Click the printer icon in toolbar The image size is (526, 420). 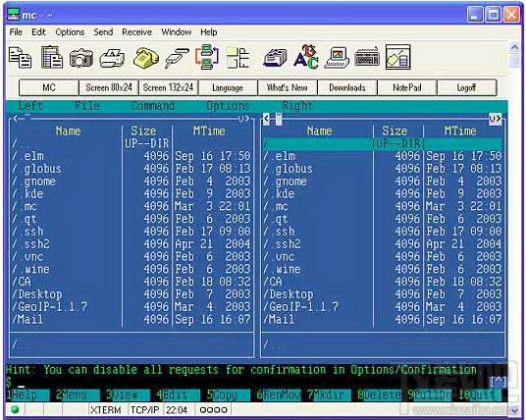112,58
